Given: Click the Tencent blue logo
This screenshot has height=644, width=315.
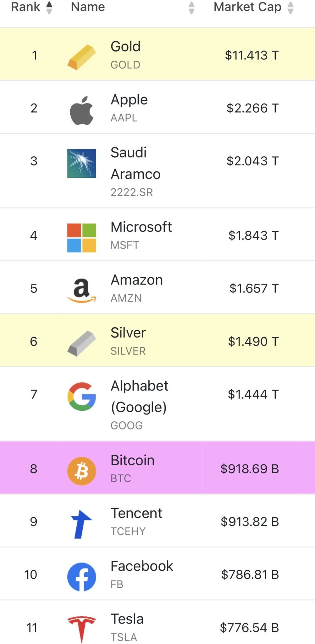Looking at the screenshot, I should pyautogui.click(x=81, y=524).
